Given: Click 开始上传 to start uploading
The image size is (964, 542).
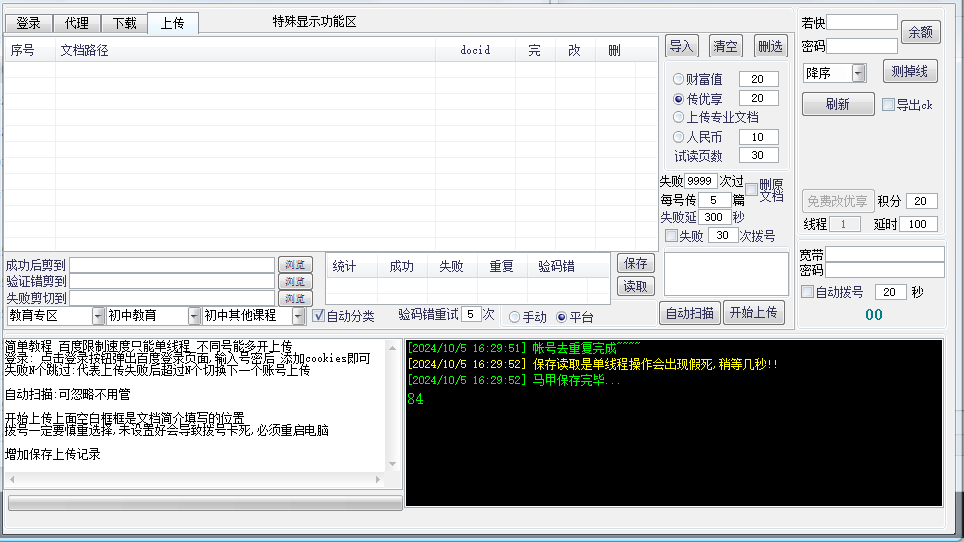Looking at the screenshot, I should (754, 313).
